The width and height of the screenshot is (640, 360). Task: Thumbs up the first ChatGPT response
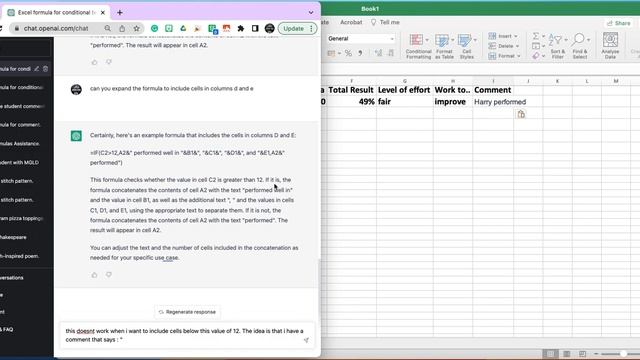click(94, 62)
